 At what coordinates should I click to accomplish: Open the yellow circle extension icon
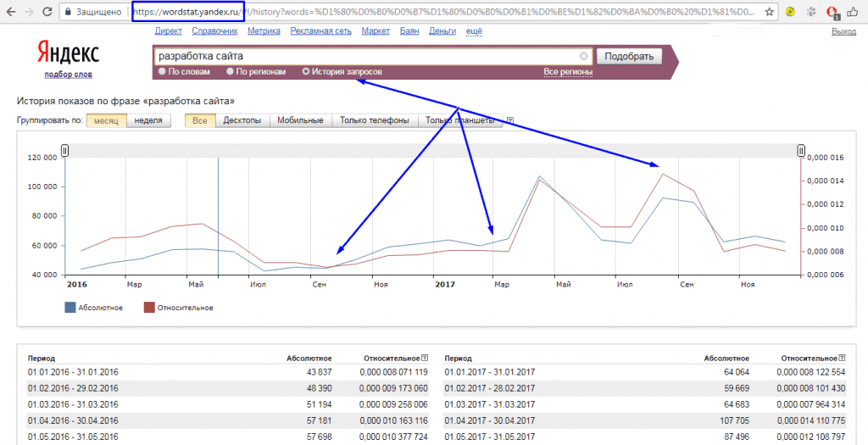click(x=792, y=12)
